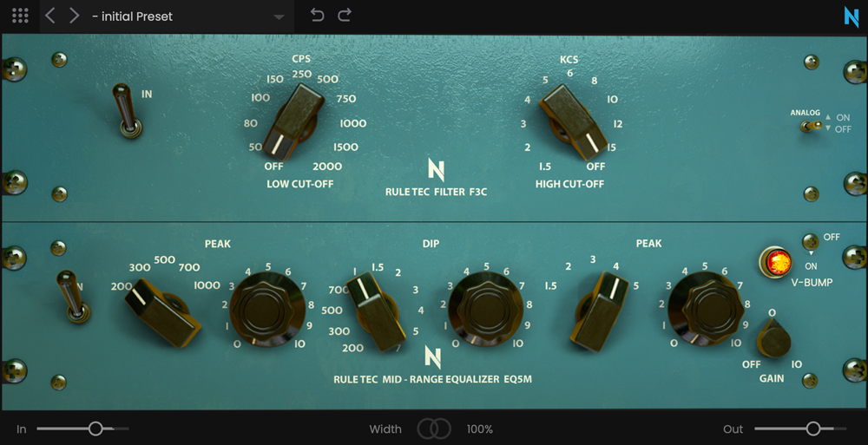This screenshot has height=445, width=868.
Task: Undo the last change
Action: (x=317, y=15)
